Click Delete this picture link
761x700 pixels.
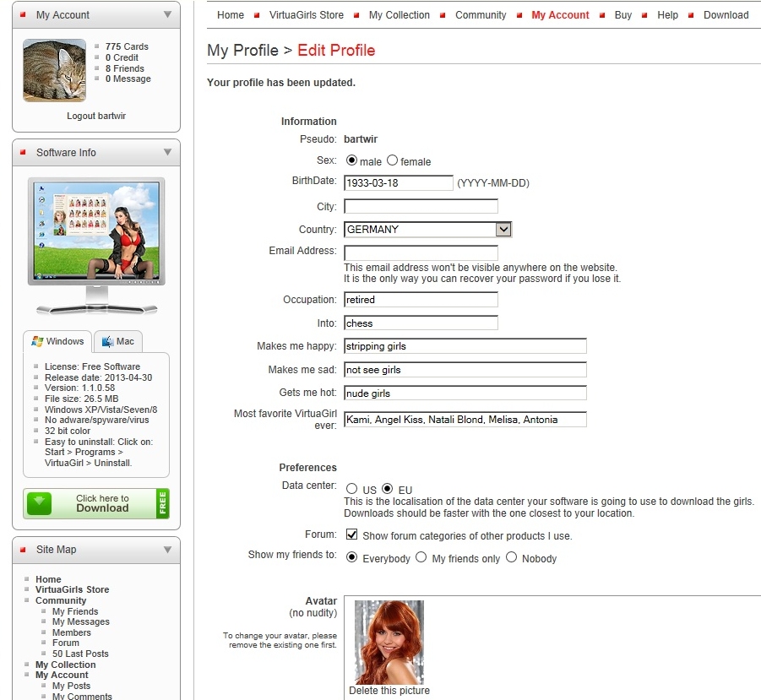point(389,691)
